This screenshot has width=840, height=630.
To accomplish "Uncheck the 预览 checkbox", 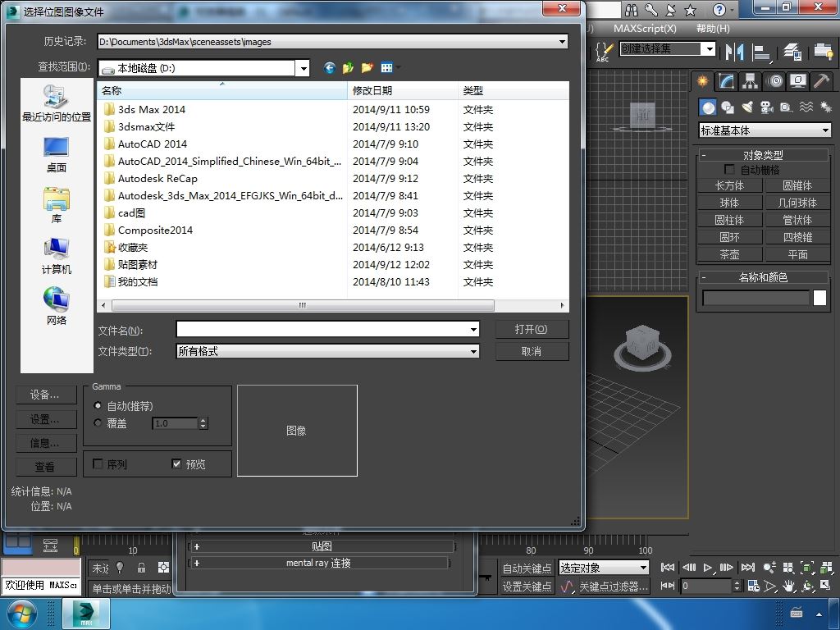I will (x=176, y=463).
